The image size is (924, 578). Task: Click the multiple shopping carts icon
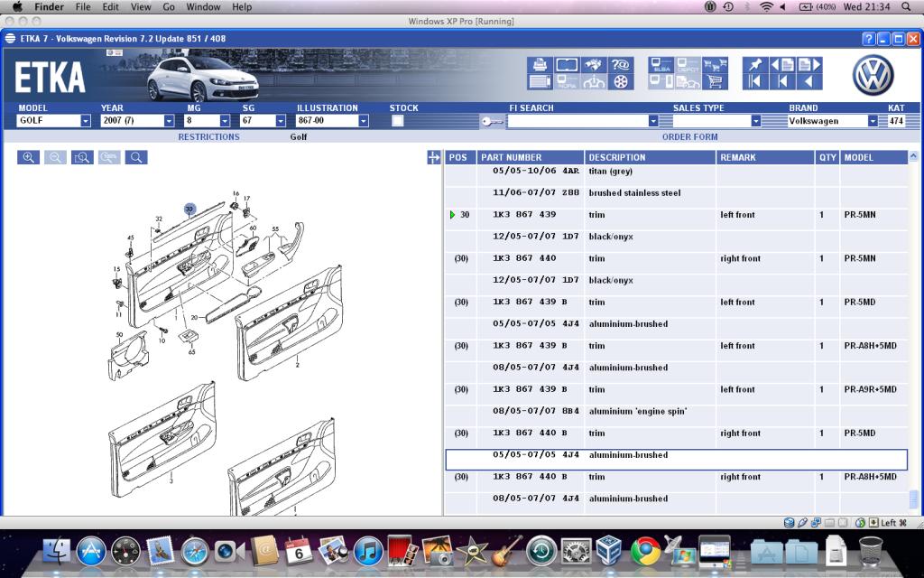(715, 64)
